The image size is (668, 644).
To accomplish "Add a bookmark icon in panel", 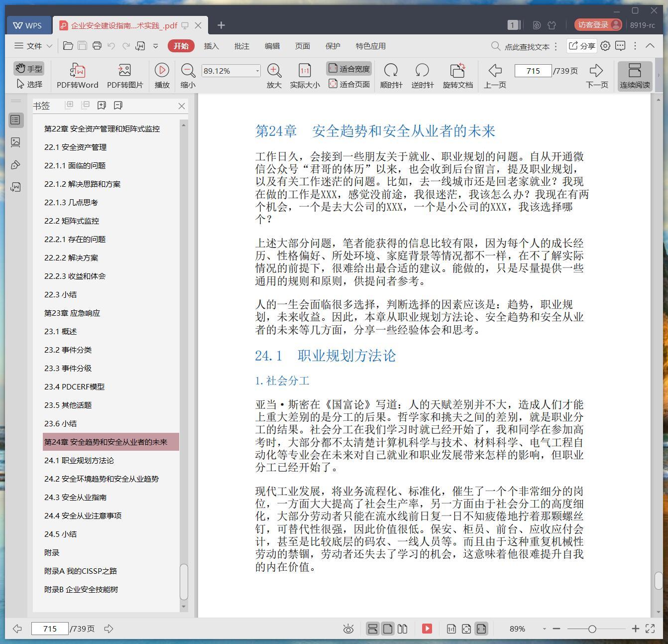I will (102, 105).
